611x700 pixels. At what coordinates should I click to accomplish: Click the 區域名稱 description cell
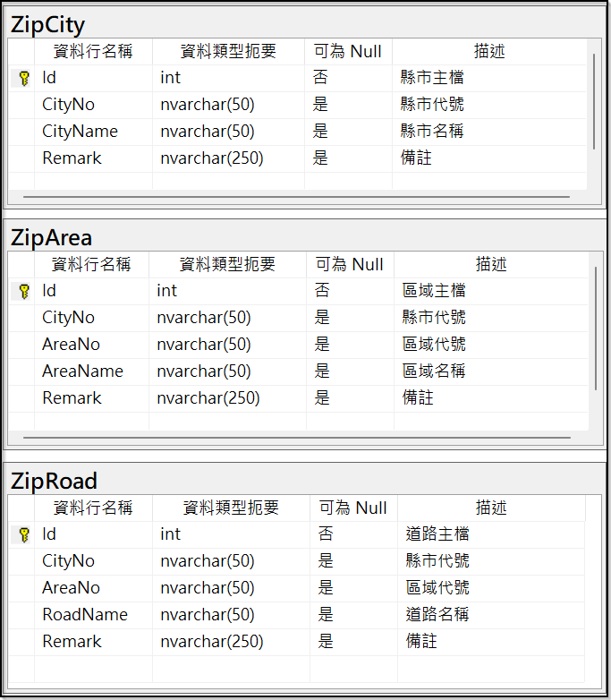(x=491, y=371)
